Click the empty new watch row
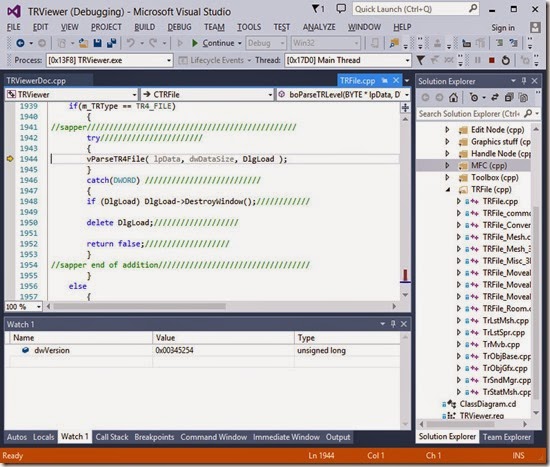The image size is (550, 467). pos(205,362)
